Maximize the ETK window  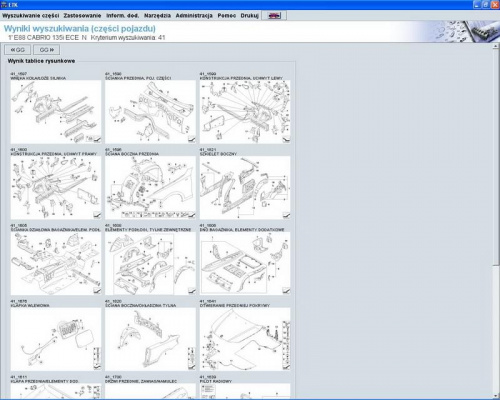[485, 4]
